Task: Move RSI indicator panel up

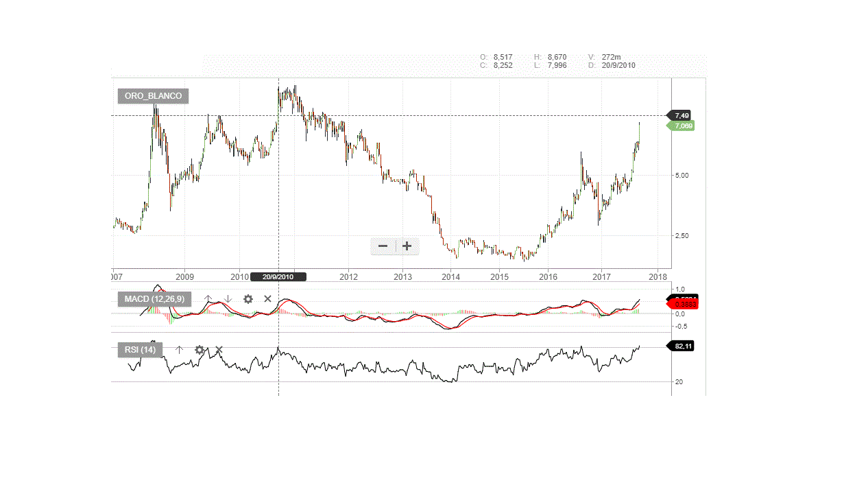Action: (179, 350)
